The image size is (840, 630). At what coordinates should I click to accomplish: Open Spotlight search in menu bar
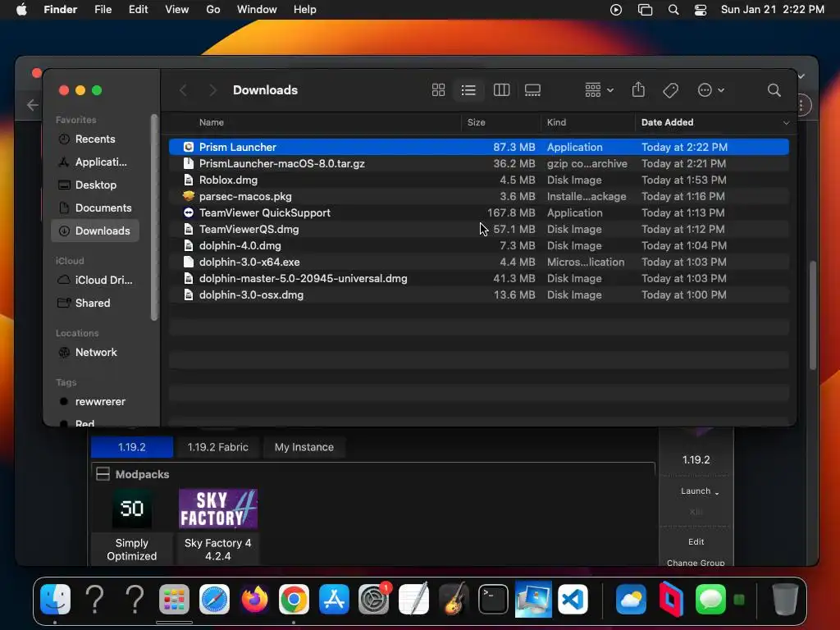click(x=673, y=10)
